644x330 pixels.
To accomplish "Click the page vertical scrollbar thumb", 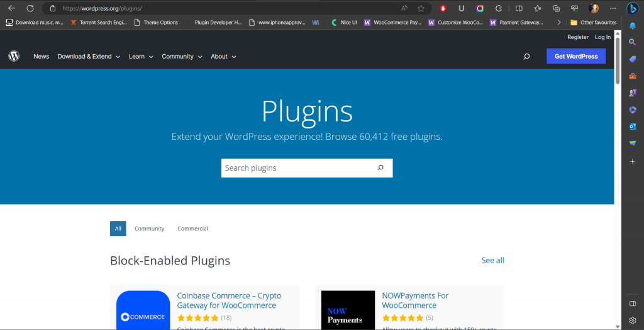I will pyautogui.click(x=618, y=60).
